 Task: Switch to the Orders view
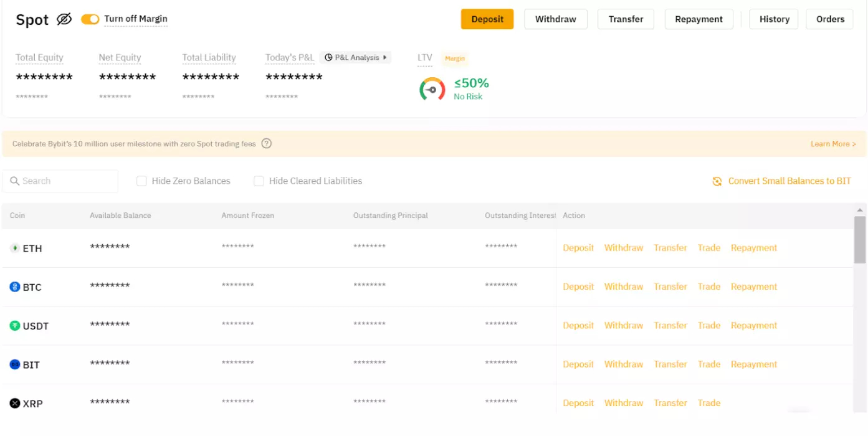[829, 19]
